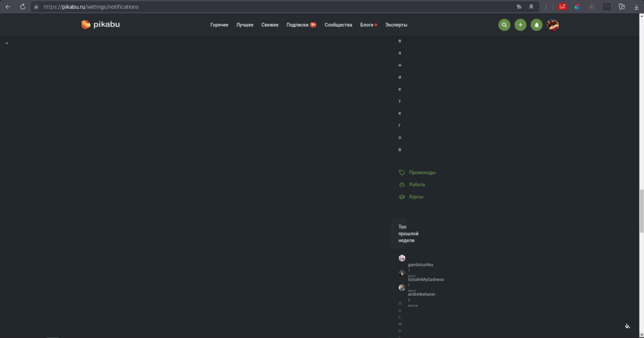Click the lock site-info icon
The width and height of the screenshot is (644, 338).
[36, 7]
